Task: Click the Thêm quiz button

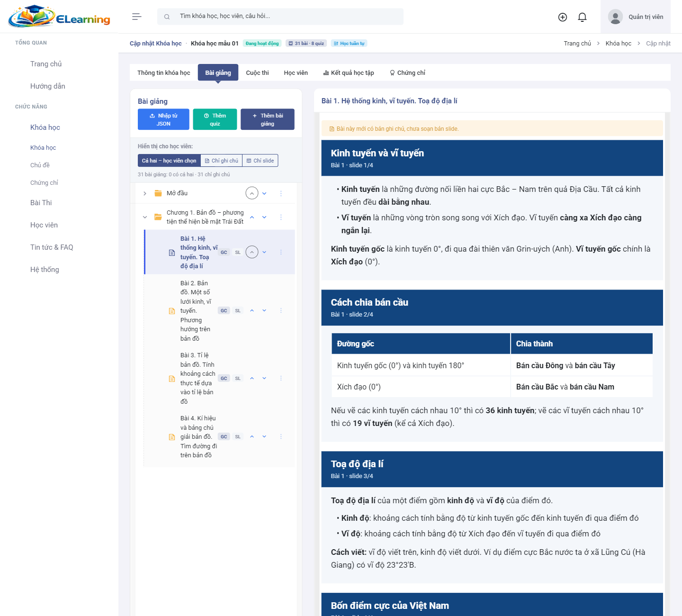Action: (215, 119)
